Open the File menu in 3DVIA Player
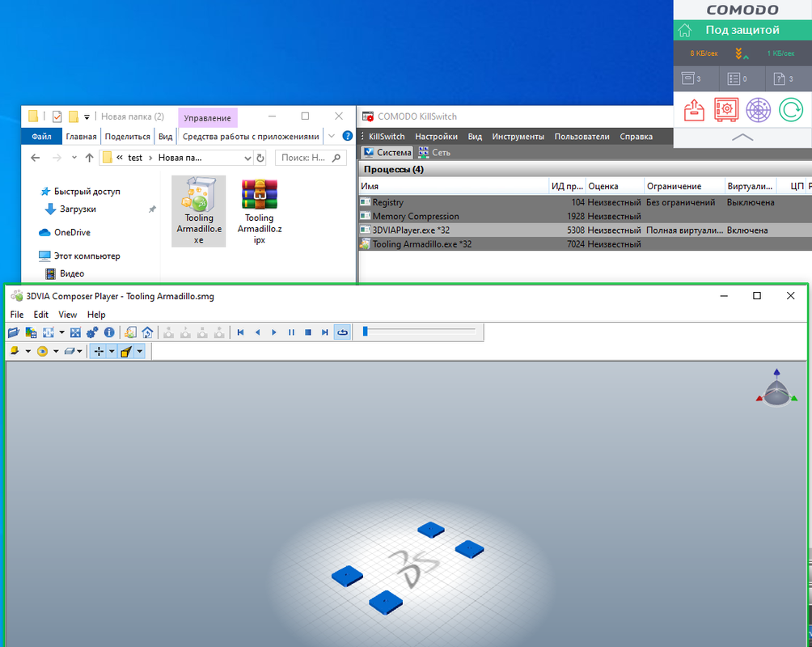812x647 pixels. point(16,315)
